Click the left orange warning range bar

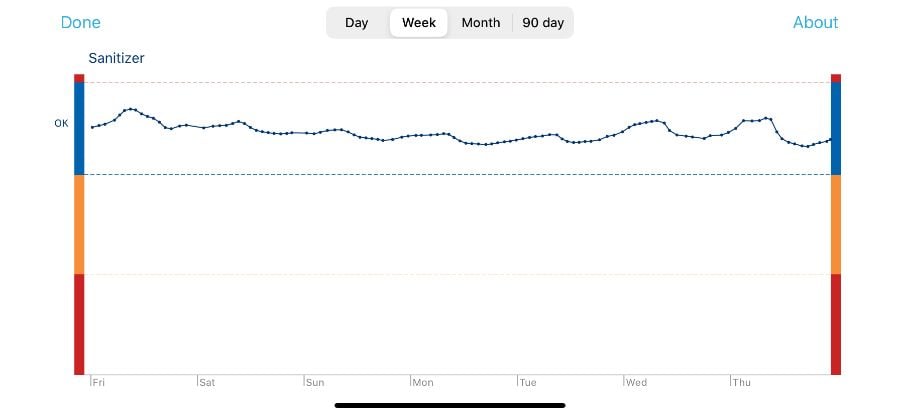click(79, 224)
